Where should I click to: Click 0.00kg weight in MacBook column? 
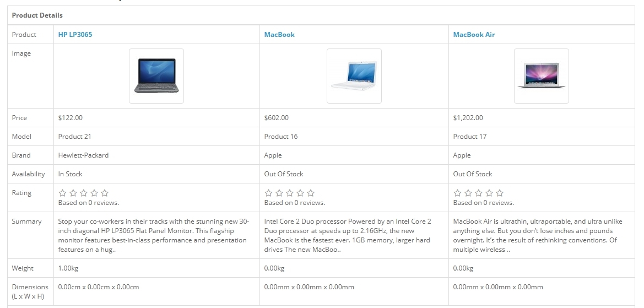click(x=274, y=268)
